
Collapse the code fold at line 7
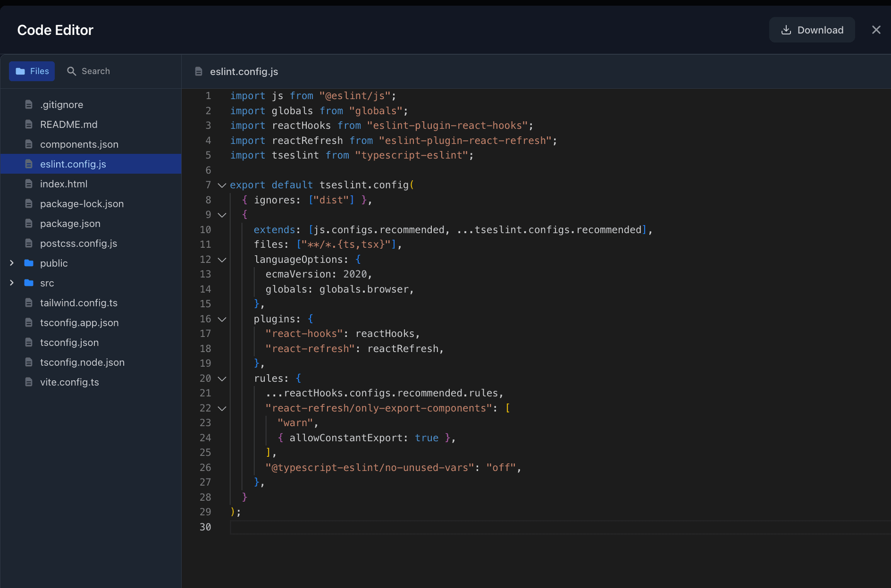tap(222, 185)
